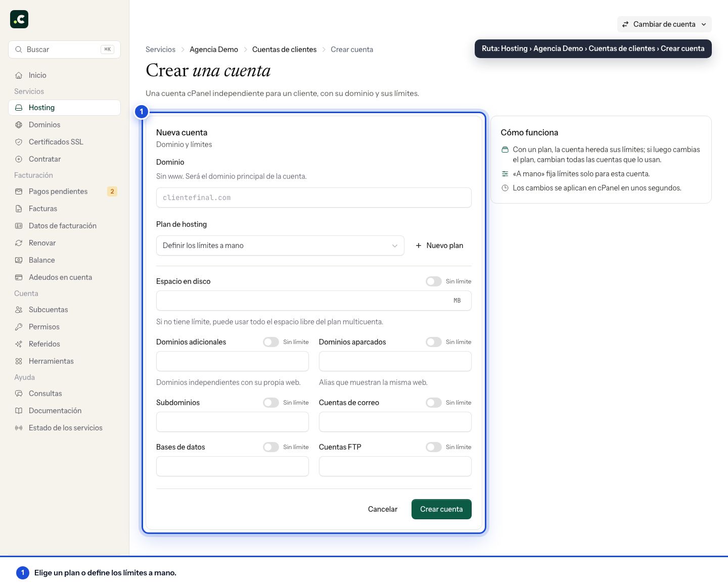Click the Crear cuenta submit button
The width and height of the screenshot is (728, 588).
click(x=441, y=509)
